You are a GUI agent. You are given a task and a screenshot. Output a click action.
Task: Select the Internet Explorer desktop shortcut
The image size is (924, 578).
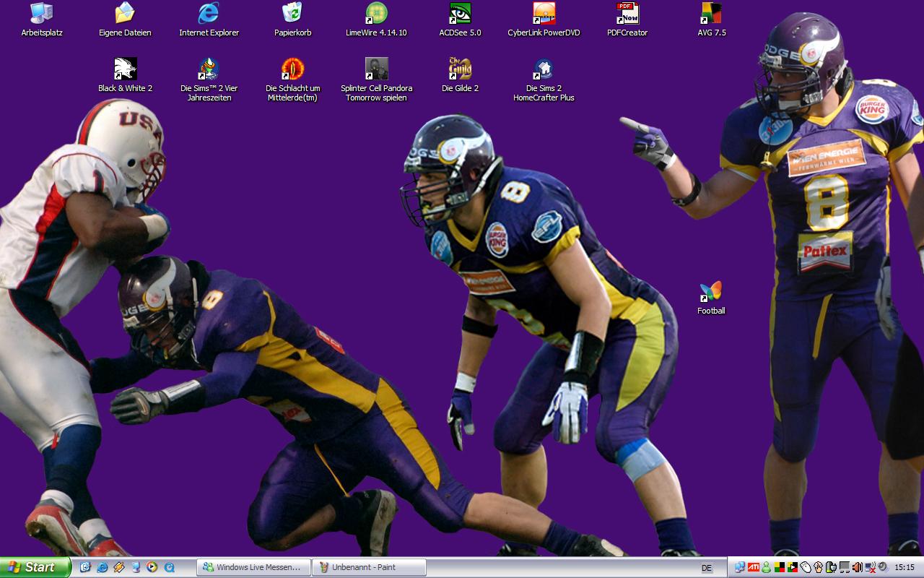pos(209,20)
